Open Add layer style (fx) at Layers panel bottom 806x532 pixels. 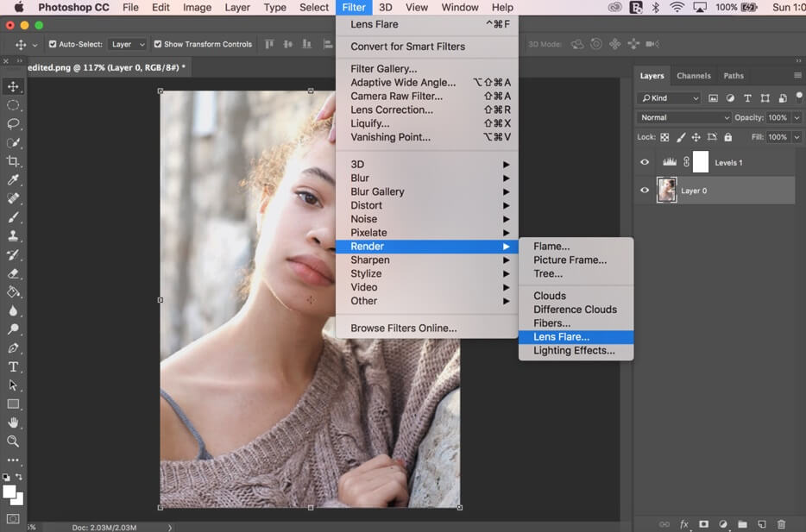point(683,523)
